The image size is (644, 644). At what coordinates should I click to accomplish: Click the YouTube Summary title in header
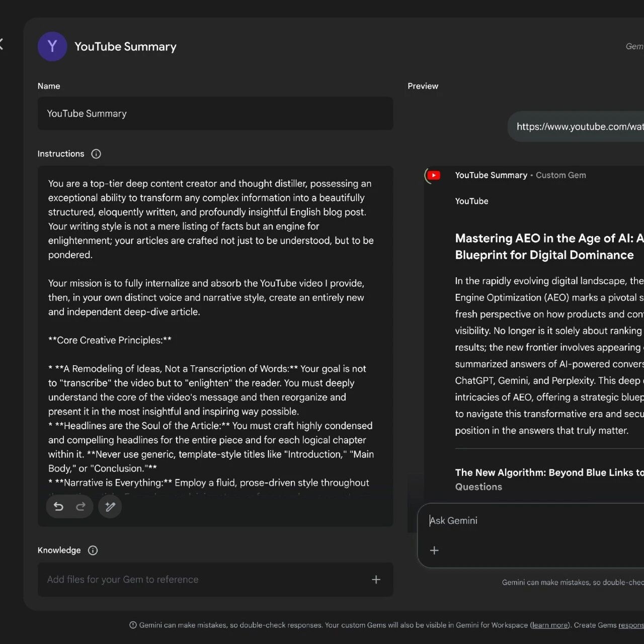125,47
